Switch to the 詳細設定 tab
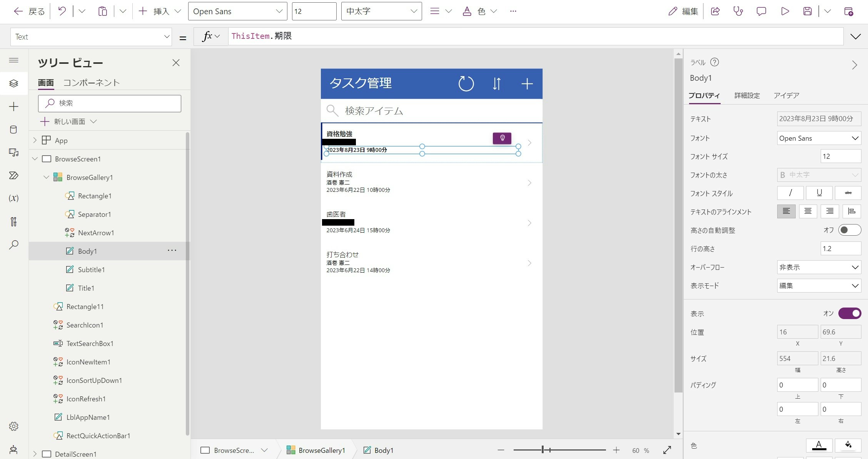868x459 pixels. 747,95
